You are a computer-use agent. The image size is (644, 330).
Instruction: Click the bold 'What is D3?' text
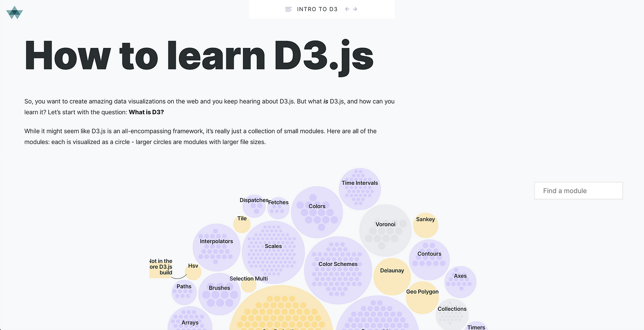tap(146, 112)
